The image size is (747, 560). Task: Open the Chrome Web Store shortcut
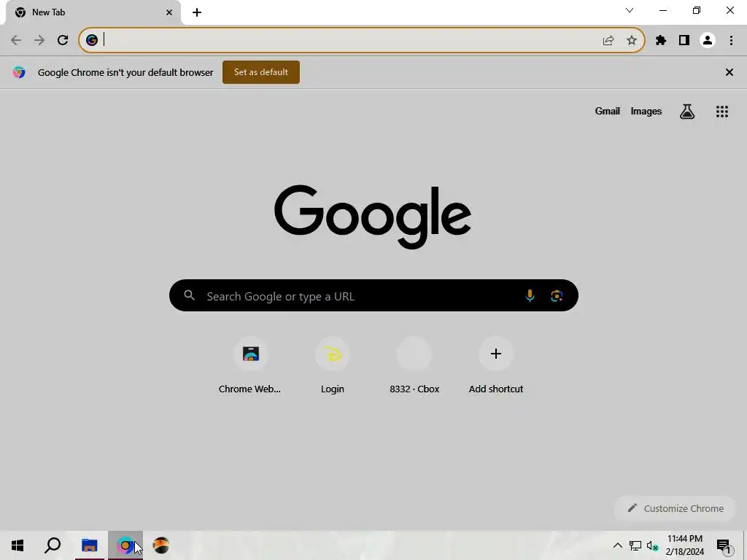click(x=250, y=365)
